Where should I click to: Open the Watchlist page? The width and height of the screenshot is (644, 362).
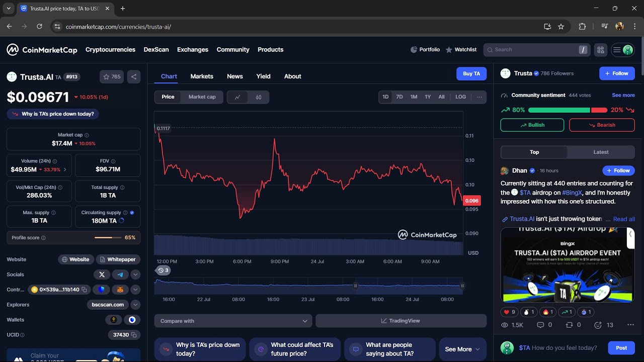(x=461, y=50)
